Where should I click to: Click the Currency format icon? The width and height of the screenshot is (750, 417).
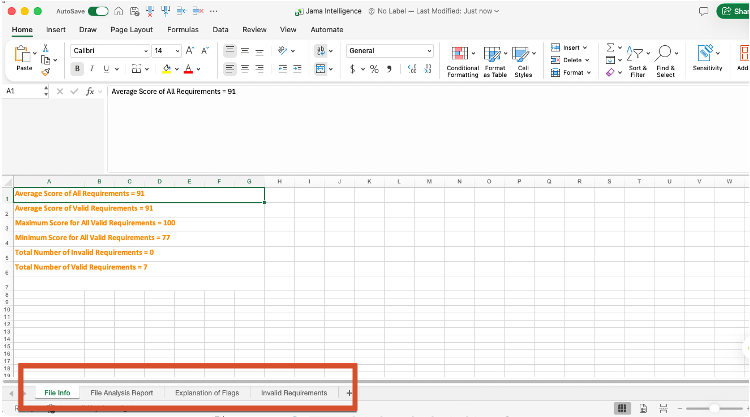point(353,69)
